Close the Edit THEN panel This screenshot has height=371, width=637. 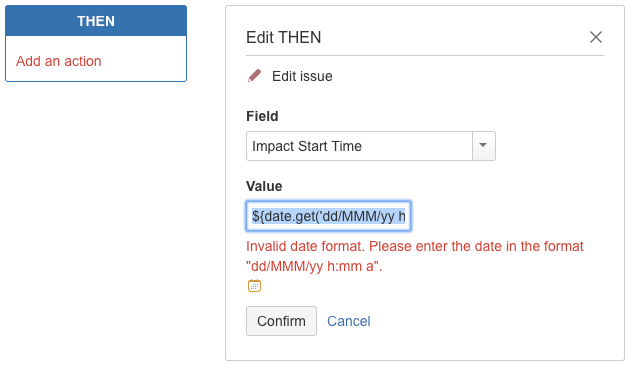click(x=596, y=37)
